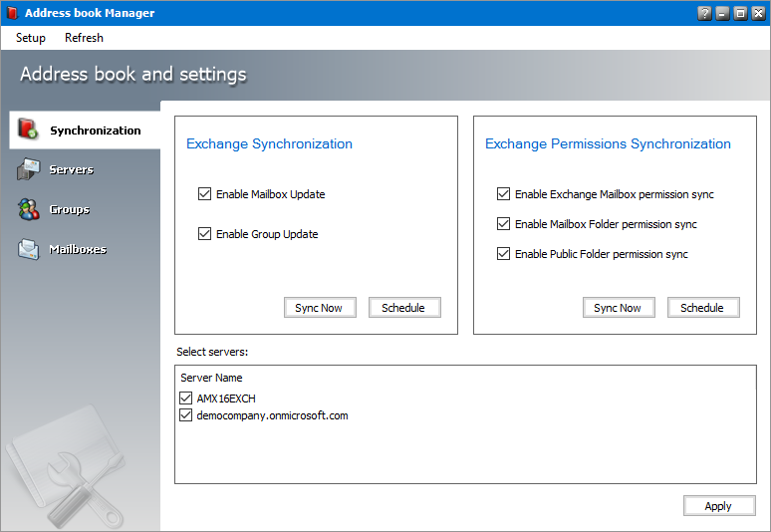Click the Apply button
The height and width of the screenshot is (532, 771).
pyautogui.click(x=718, y=506)
